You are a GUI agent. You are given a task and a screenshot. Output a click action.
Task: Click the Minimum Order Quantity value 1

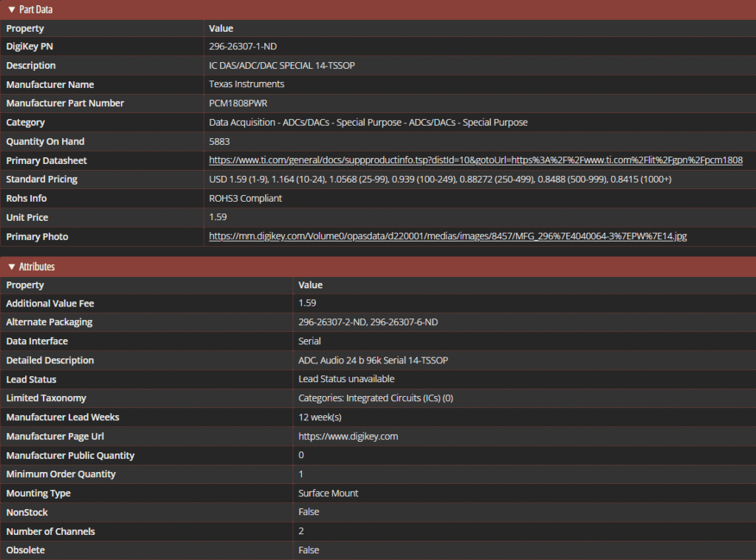click(301, 474)
